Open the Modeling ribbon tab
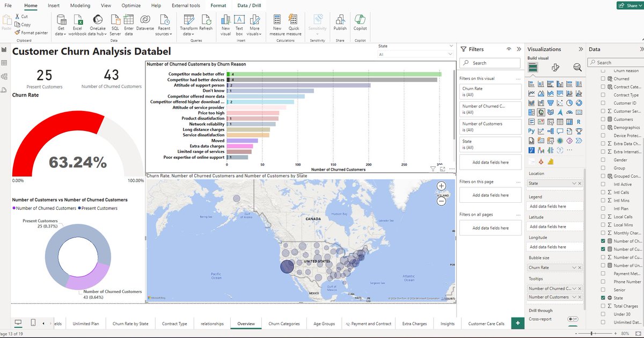644x338 pixels. point(79,5)
